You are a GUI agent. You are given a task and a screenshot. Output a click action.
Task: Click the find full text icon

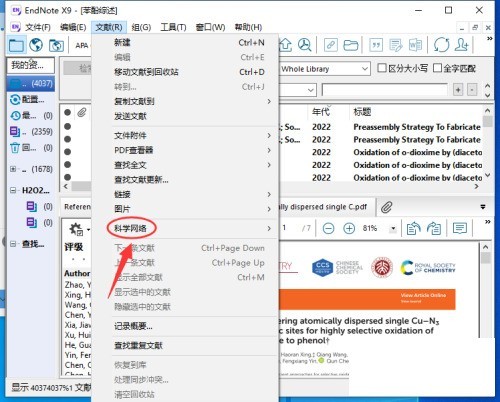pos(305,45)
